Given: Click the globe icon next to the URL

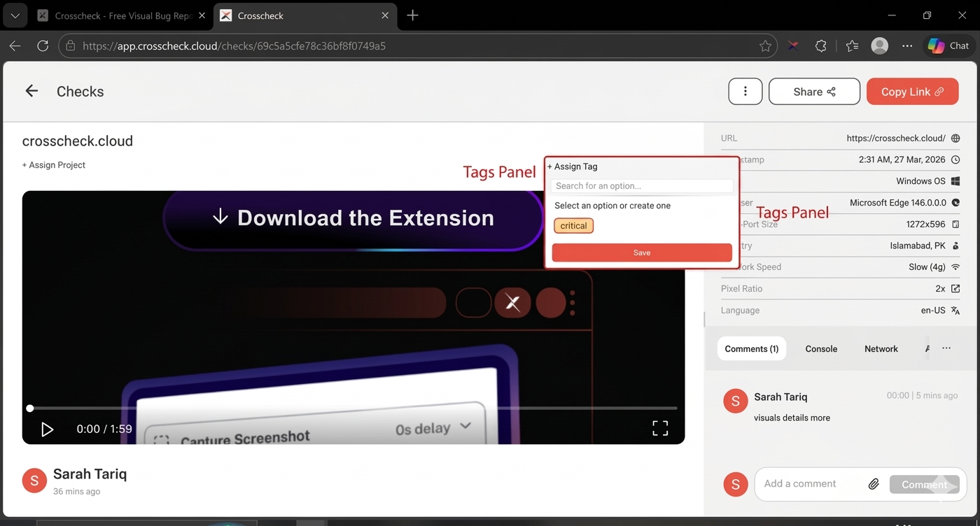Looking at the screenshot, I should pos(956,138).
